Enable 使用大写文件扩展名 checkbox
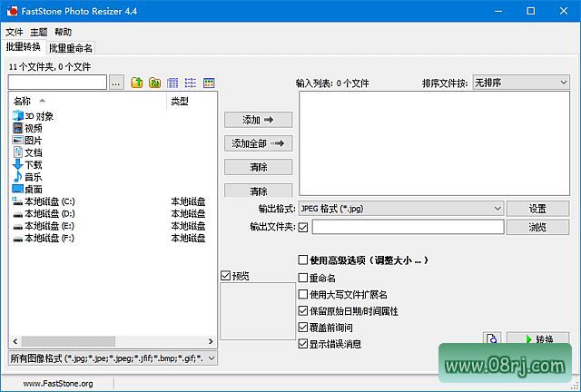The image size is (581, 392). point(302,294)
